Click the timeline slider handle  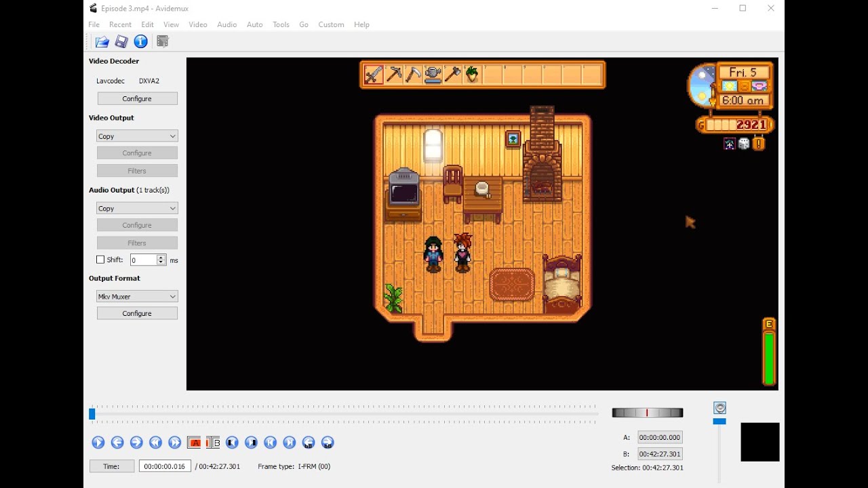(92, 413)
